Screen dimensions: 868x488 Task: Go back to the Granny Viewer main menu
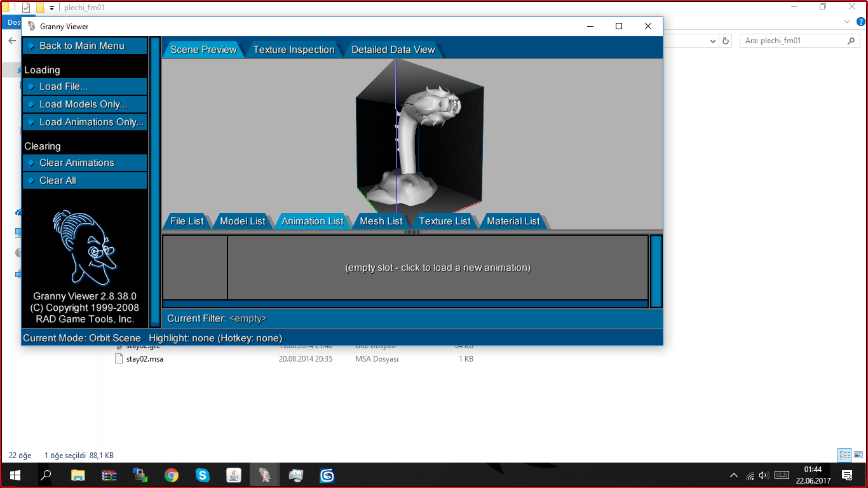pyautogui.click(x=85, y=46)
